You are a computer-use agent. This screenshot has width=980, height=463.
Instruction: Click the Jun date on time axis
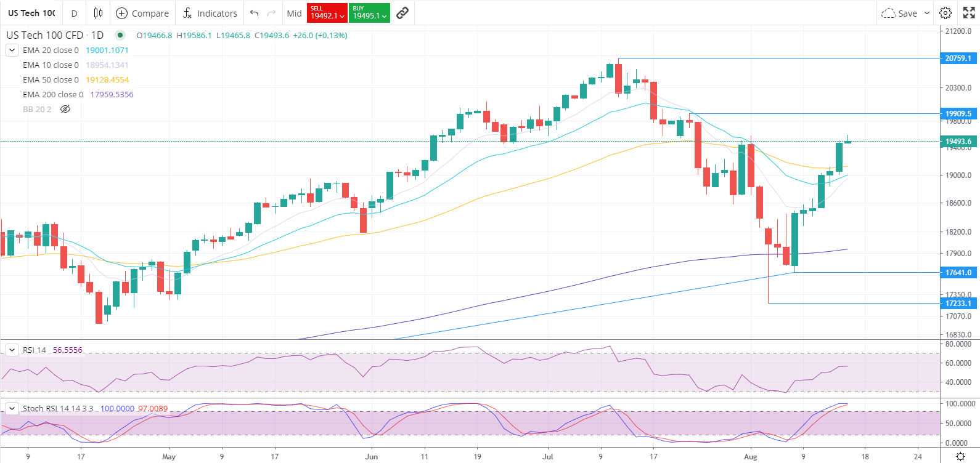[372, 456]
